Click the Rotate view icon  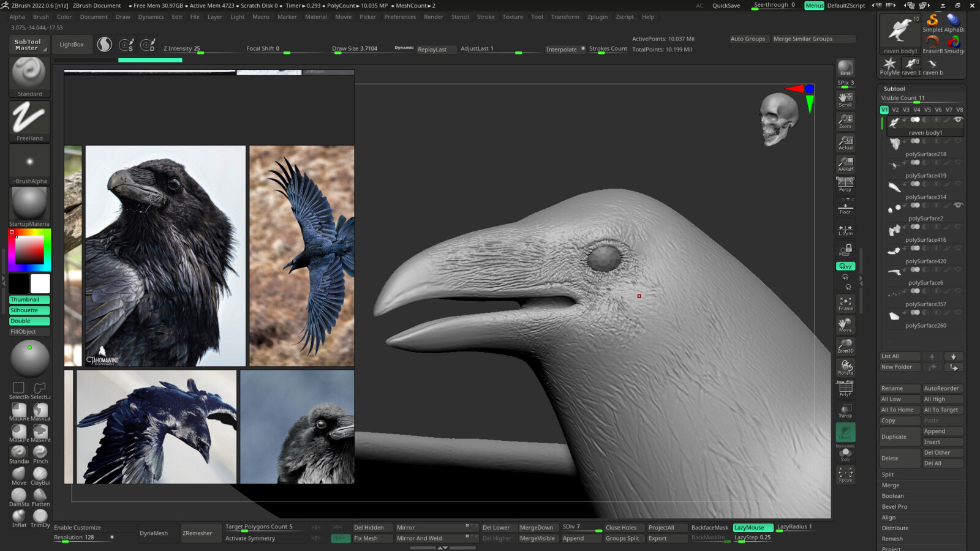845,368
